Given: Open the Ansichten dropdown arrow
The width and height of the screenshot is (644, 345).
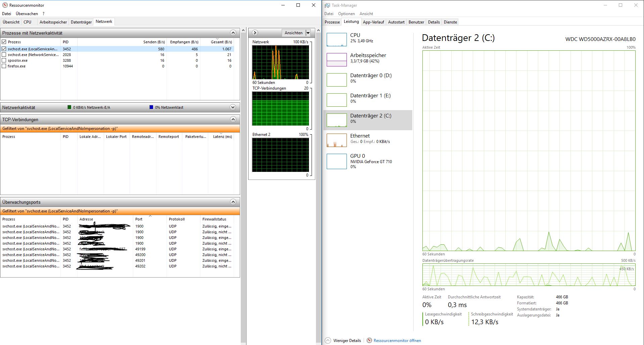Looking at the screenshot, I should pyautogui.click(x=308, y=33).
